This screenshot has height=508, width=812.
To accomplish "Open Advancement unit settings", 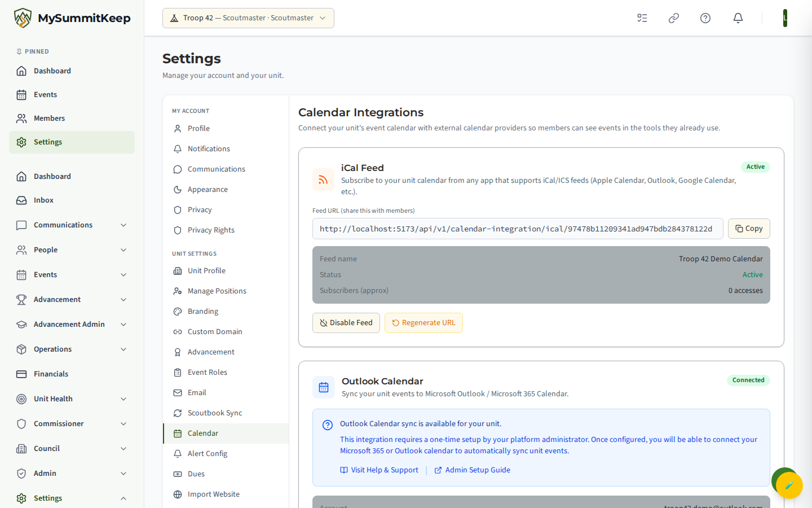I will coord(226,352).
